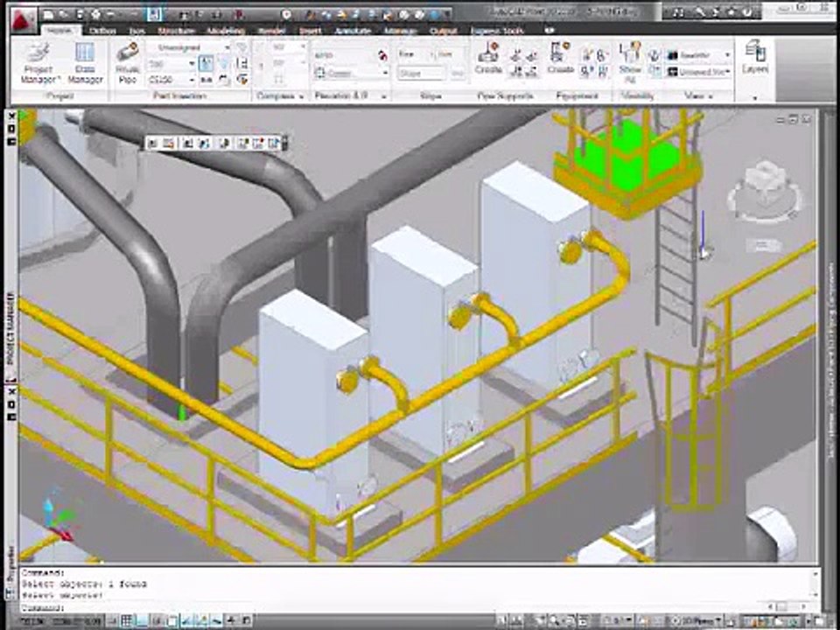Viewport: 840px width, 630px height.
Task: Click Create in the Pipe Supports panel
Action: click(488, 58)
